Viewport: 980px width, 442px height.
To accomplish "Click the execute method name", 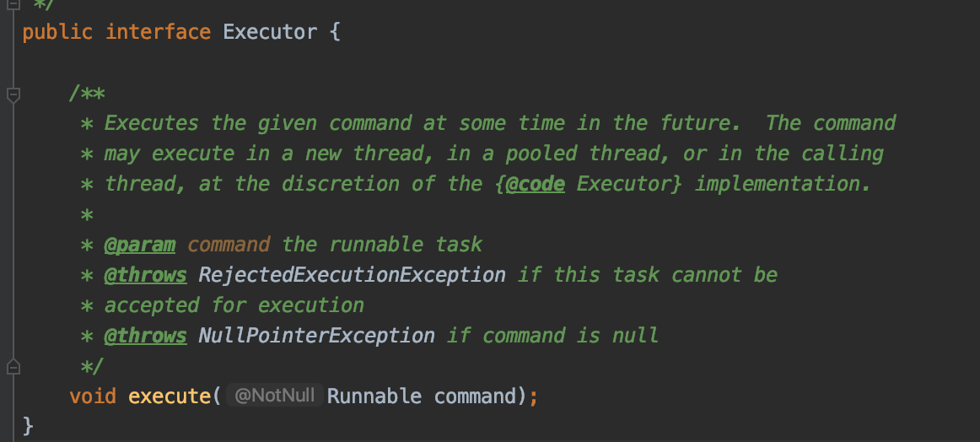I will point(168,396).
